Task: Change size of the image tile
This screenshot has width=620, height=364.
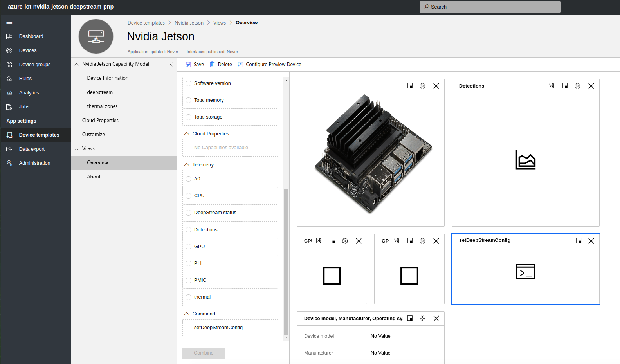Action: [x=410, y=86]
